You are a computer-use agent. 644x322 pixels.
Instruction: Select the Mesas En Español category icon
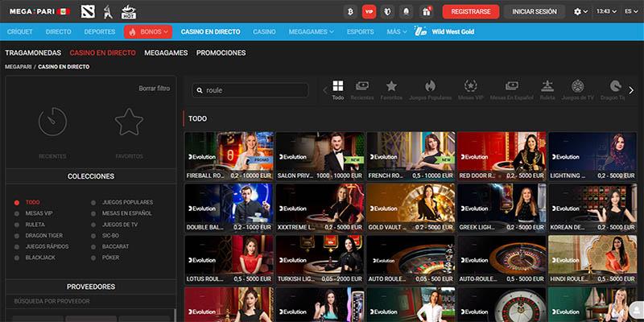pos(511,90)
